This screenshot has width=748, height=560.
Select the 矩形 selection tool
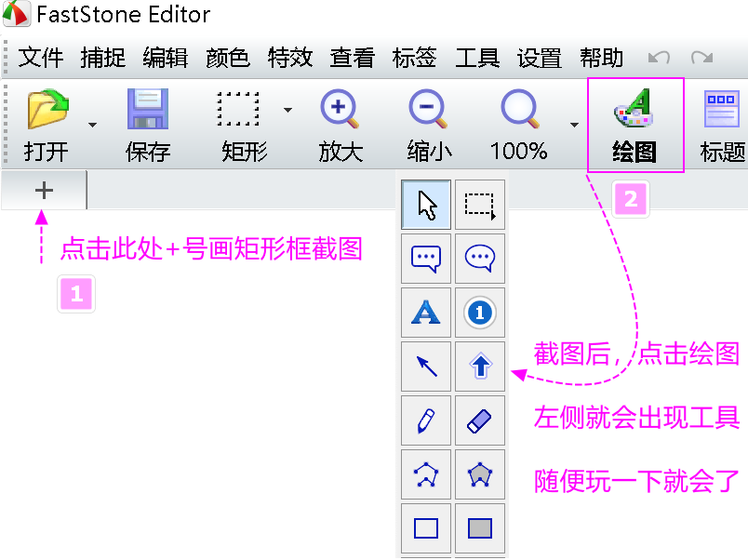click(244, 125)
